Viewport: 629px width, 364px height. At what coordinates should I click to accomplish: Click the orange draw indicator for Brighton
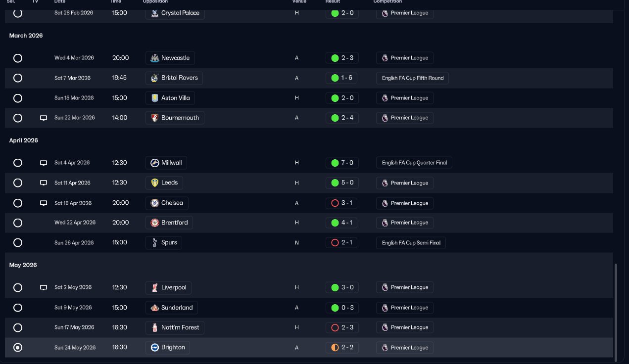point(335,347)
